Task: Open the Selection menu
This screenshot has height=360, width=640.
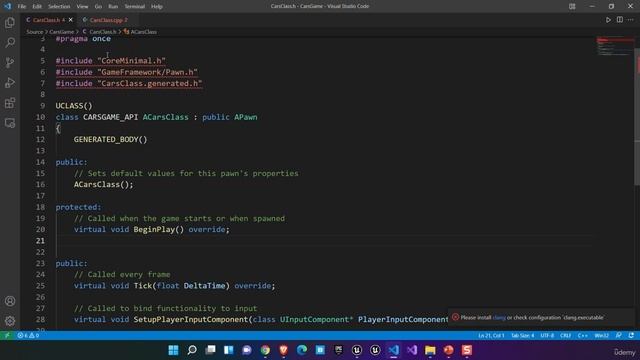Action: (59, 7)
